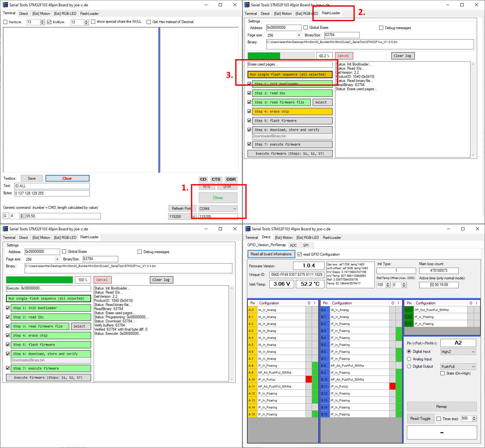Screen dimensions: 485x448
Task: Increment the Timer (ms) spinner value
Action: [474, 417]
